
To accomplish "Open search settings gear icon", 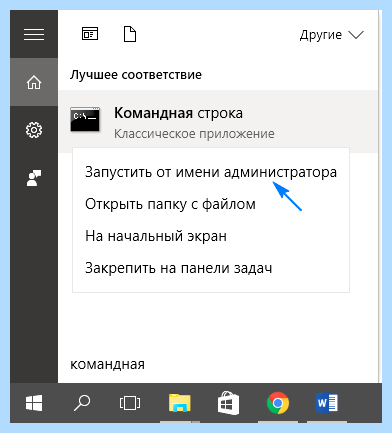I will 34,130.
